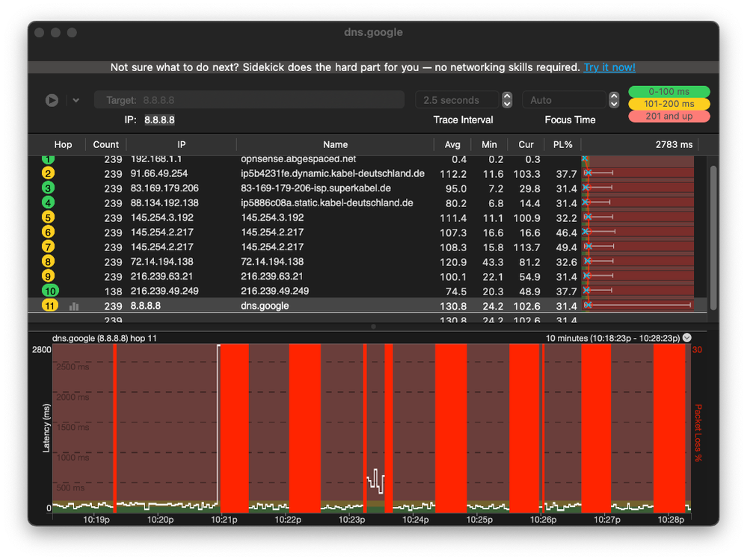747x560 pixels.
Task: Select the IP cell 145.254.3.192
Action: [162, 218]
